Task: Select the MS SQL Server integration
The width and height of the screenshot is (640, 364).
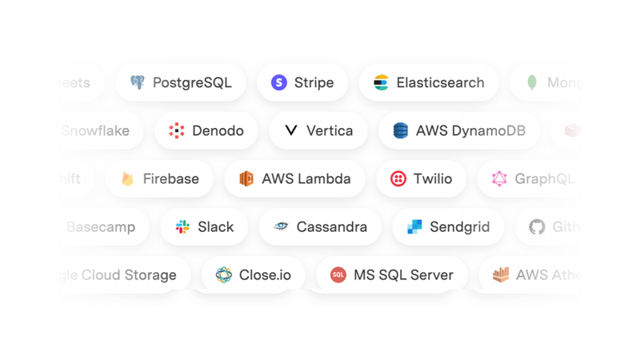Action: [x=392, y=274]
